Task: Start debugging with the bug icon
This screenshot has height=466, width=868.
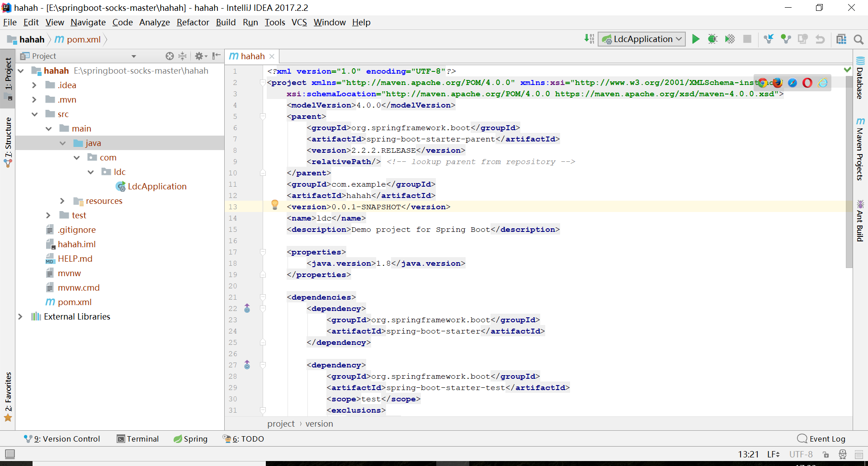Action: (712, 39)
